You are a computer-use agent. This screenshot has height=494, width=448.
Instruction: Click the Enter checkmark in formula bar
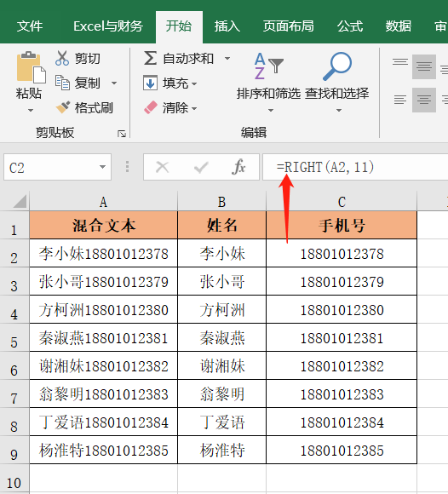pyautogui.click(x=201, y=167)
